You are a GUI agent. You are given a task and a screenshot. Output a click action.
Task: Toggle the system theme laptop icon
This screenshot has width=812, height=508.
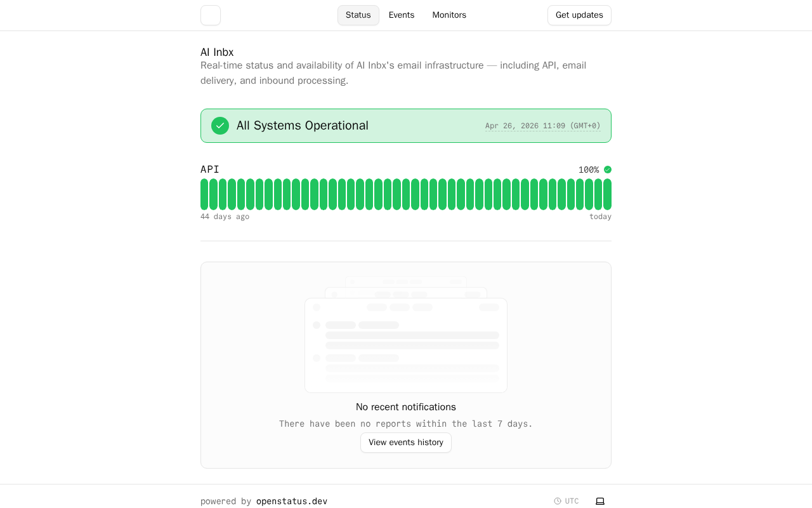pyautogui.click(x=600, y=501)
